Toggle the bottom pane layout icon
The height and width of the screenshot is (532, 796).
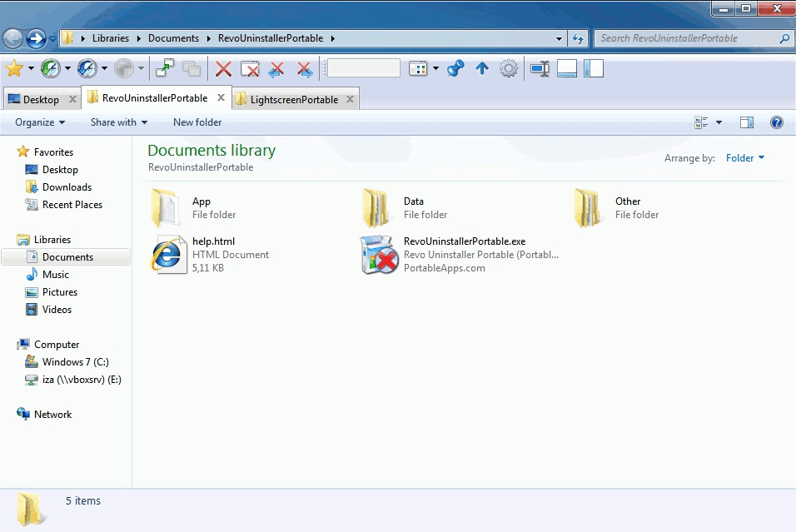[566, 68]
